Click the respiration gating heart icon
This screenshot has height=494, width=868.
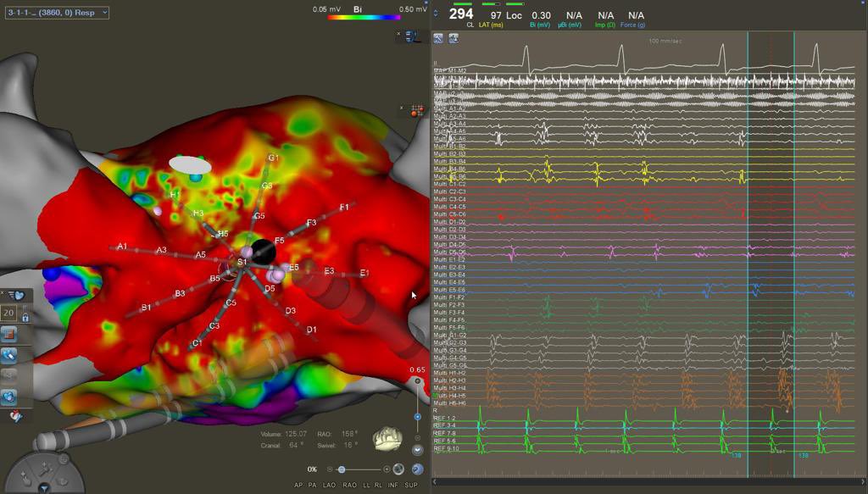click(17, 296)
